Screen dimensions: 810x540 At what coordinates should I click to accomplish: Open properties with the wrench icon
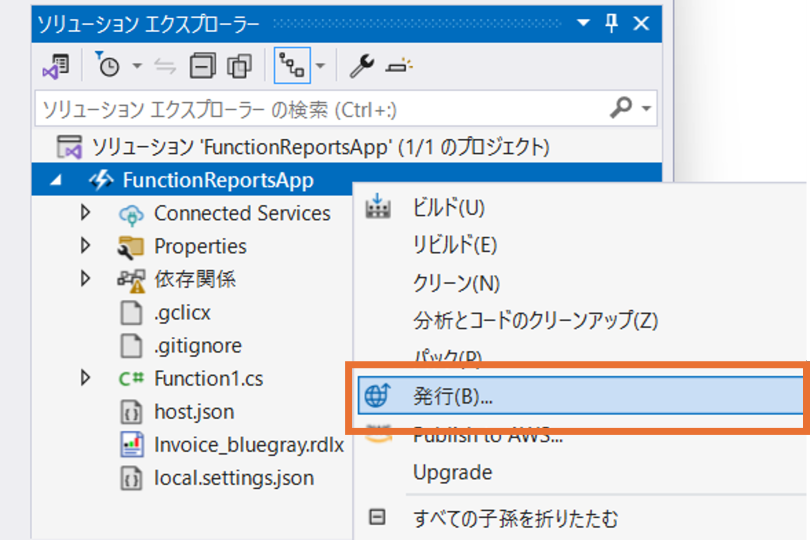pos(361,66)
